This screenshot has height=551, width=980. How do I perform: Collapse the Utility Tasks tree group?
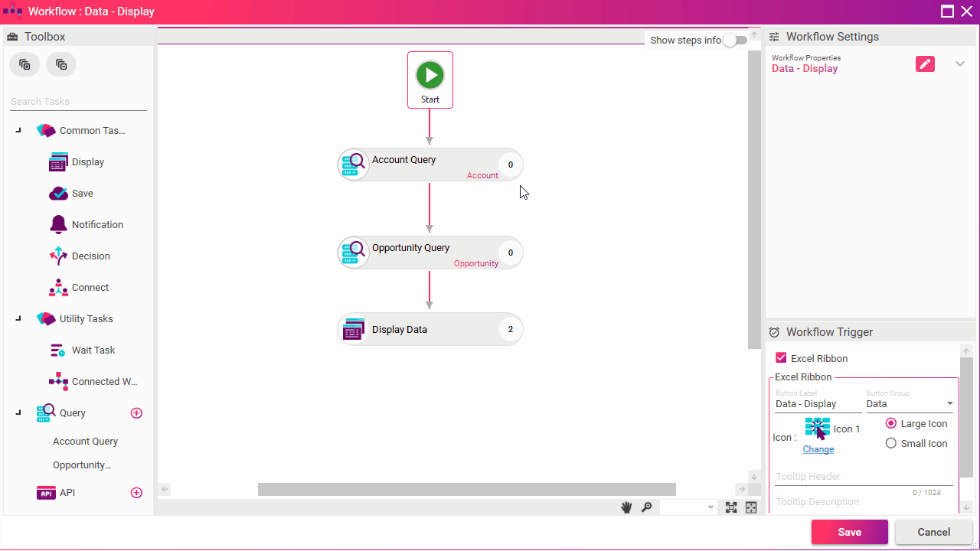(x=18, y=319)
